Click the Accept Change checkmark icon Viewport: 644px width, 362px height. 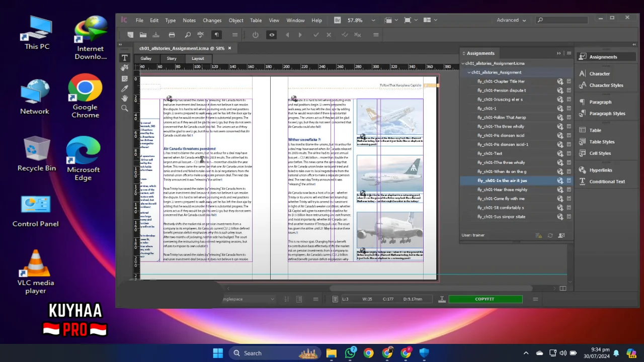[x=316, y=35]
